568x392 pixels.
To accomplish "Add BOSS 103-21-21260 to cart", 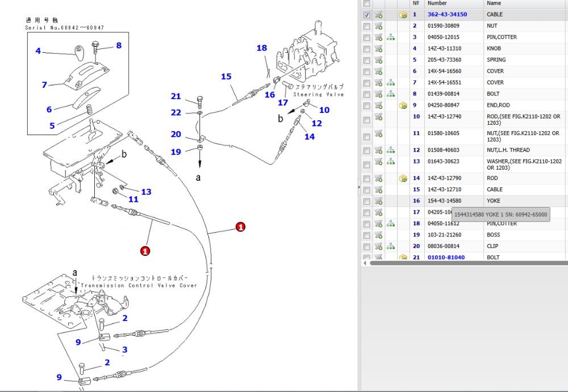I will [378, 234].
